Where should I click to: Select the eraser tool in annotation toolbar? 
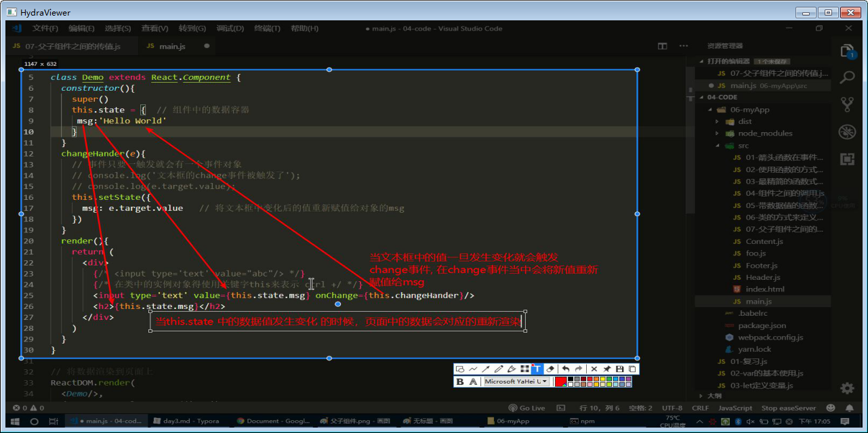click(550, 369)
